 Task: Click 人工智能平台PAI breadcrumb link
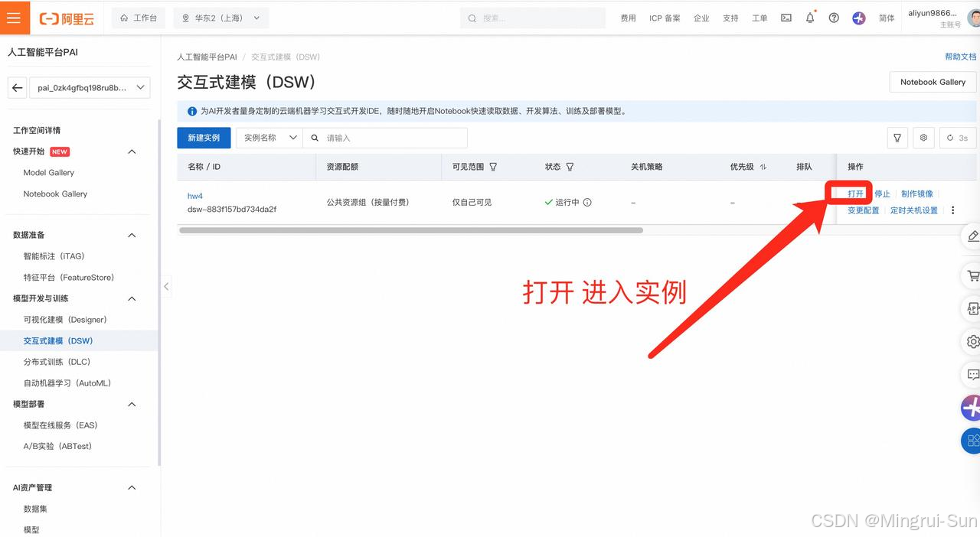(x=207, y=57)
